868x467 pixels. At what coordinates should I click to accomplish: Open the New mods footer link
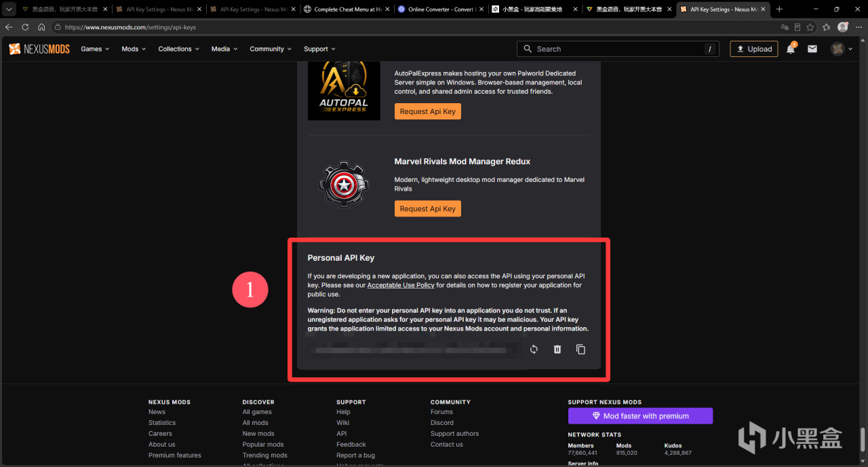[x=258, y=433]
